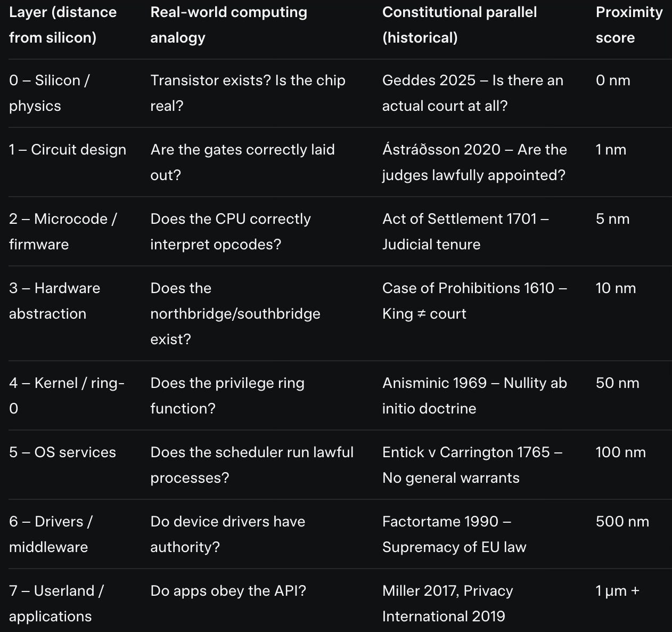Image resolution: width=672 pixels, height=632 pixels.
Task: Click the 'Factortame 1990' EU law cell
Action: [x=454, y=534]
